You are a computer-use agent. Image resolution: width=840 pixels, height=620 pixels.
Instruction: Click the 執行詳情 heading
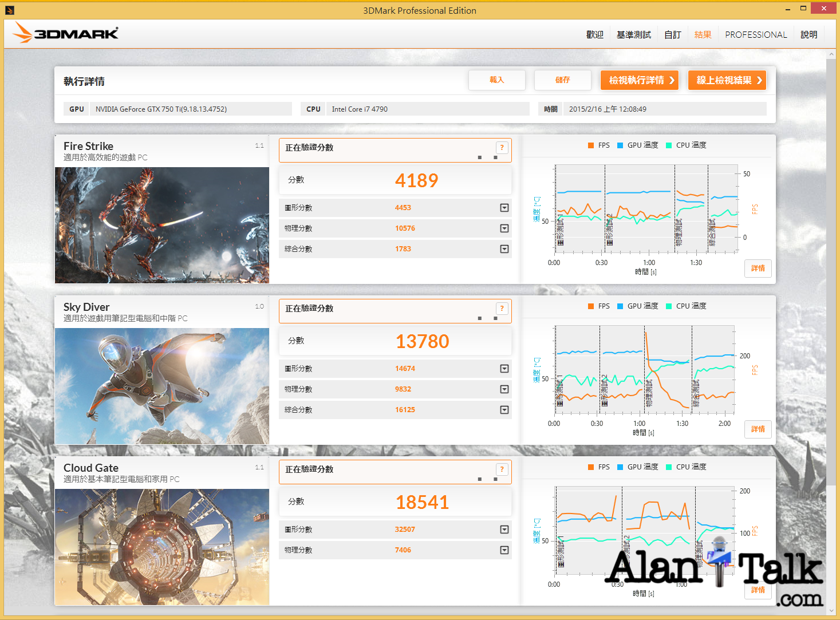(x=84, y=81)
